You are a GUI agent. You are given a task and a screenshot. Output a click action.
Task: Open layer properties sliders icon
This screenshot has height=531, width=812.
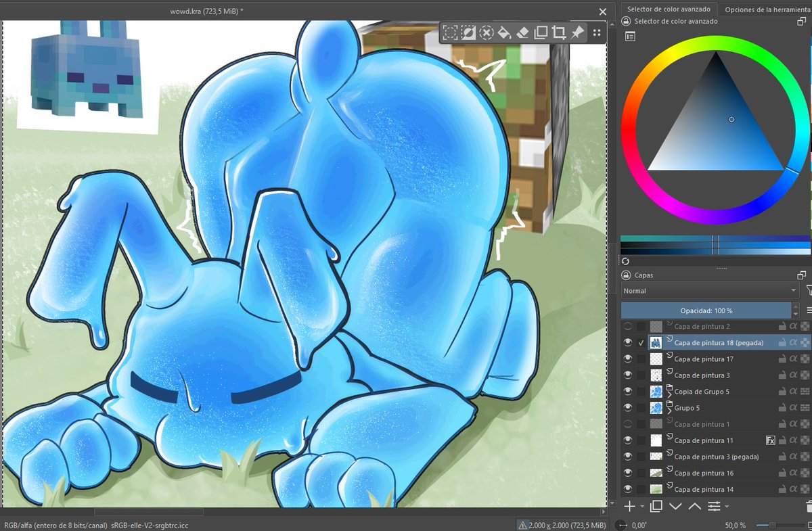coord(714,506)
